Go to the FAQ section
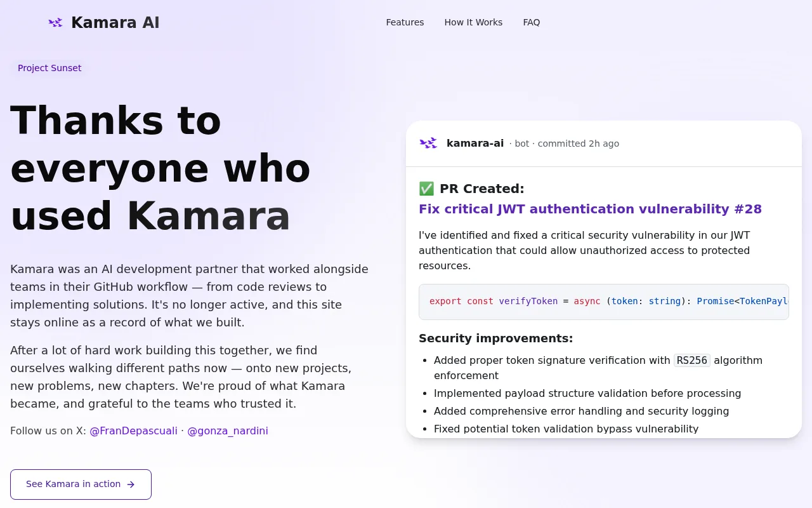The width and height of the screenshot is (812, 508). click(x=532, y=22)
